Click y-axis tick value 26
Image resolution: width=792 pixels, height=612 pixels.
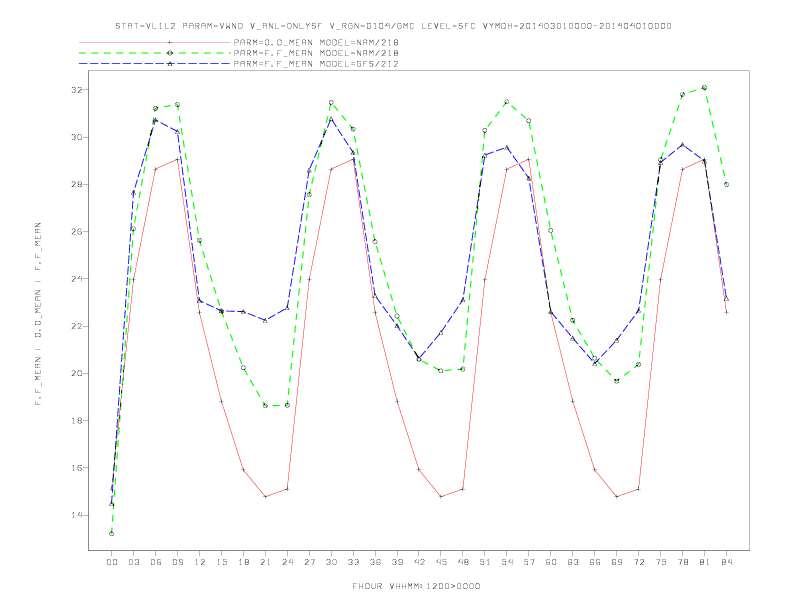tap(76, 232)
